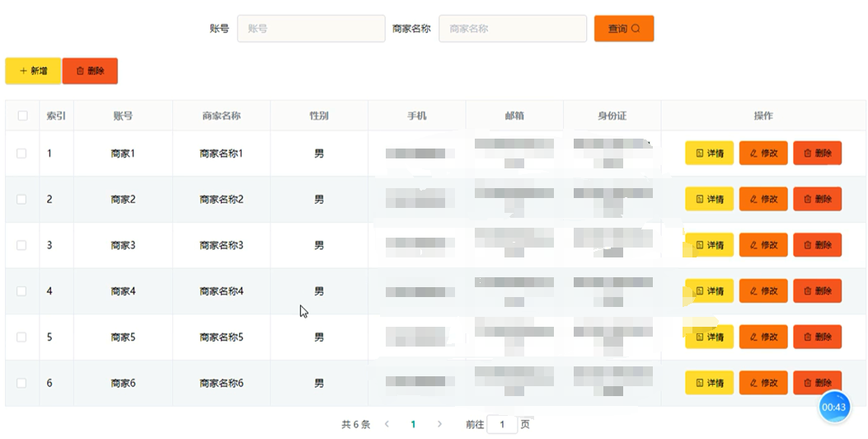Check the checkbox for row 商家2

tap(21, 199)
